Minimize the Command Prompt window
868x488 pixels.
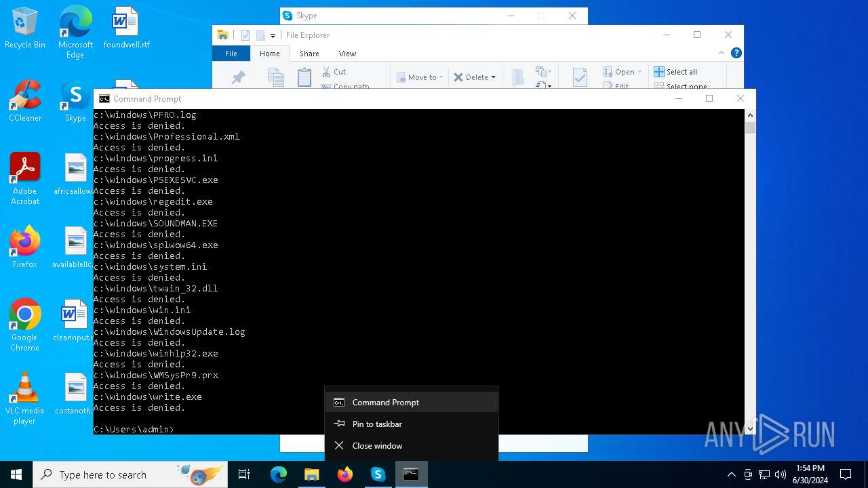coord(678,98)
